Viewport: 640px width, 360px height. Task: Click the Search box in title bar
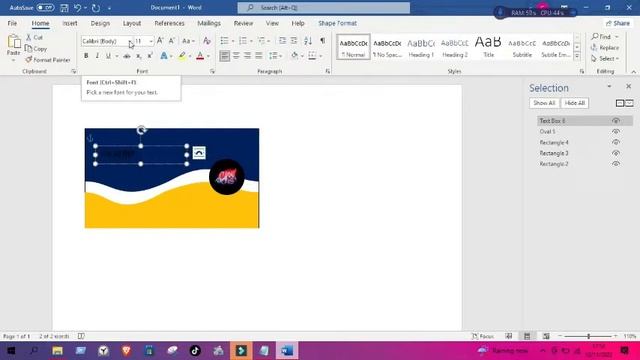click(x=324, y=8)
